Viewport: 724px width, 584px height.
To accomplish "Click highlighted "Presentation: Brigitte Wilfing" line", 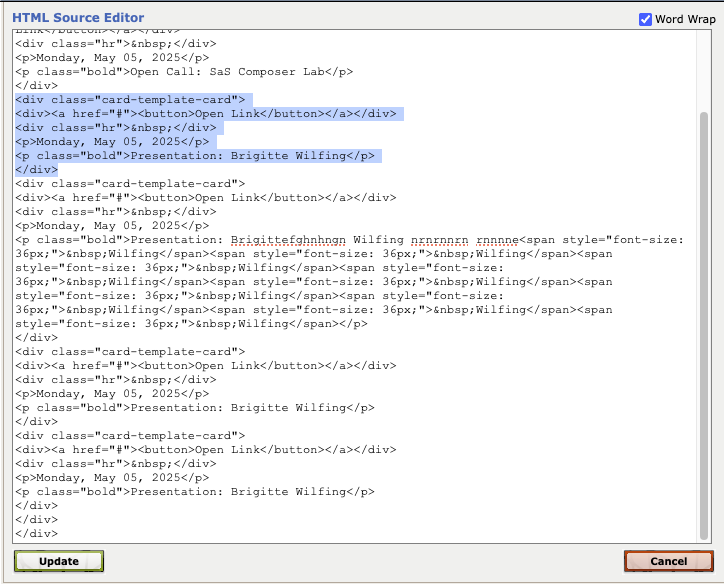I will click(x=195, y=156).
